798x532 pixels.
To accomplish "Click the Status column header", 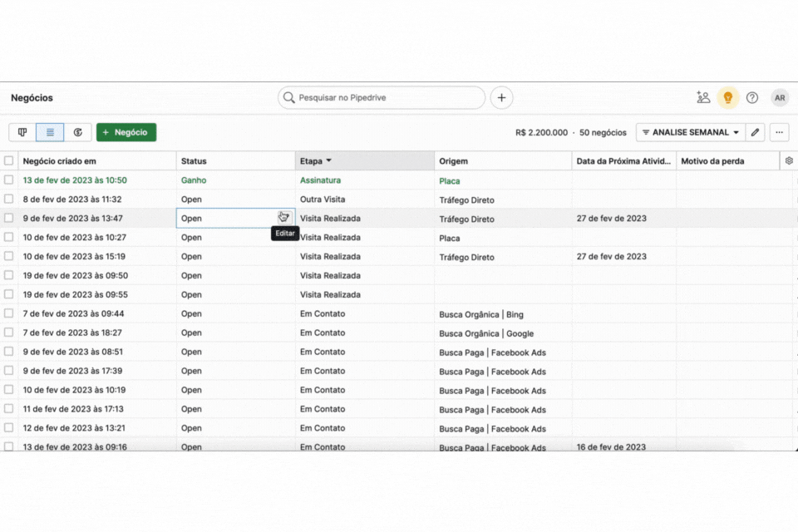I will pos(194,161).
